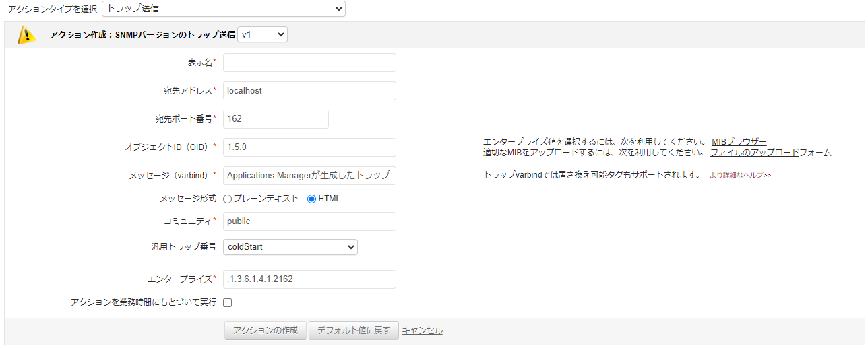Click the メッセージ (varbind) input field
Screen dimensions: 868x348
point(309,176)
